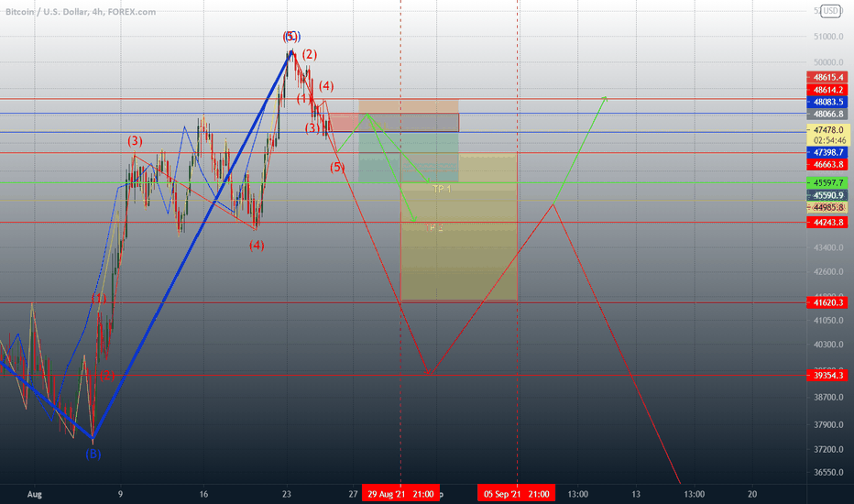Click the 29 Aug '21 21:00 date marker
Image resolution: width=854 pixels, height=504 pixels.
coord(400,494)
